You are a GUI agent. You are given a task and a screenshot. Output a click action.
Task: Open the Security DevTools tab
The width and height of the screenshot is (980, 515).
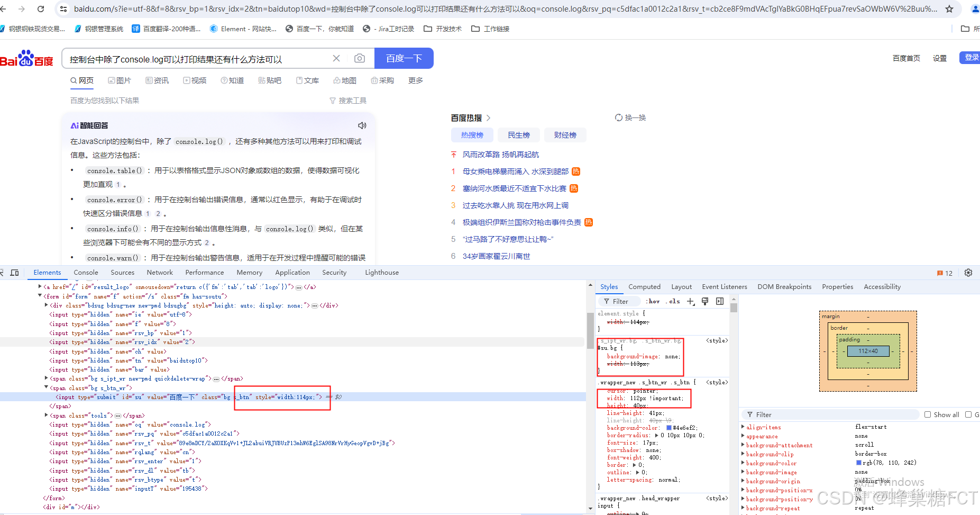pyautogui.click(x=334, y=273)
